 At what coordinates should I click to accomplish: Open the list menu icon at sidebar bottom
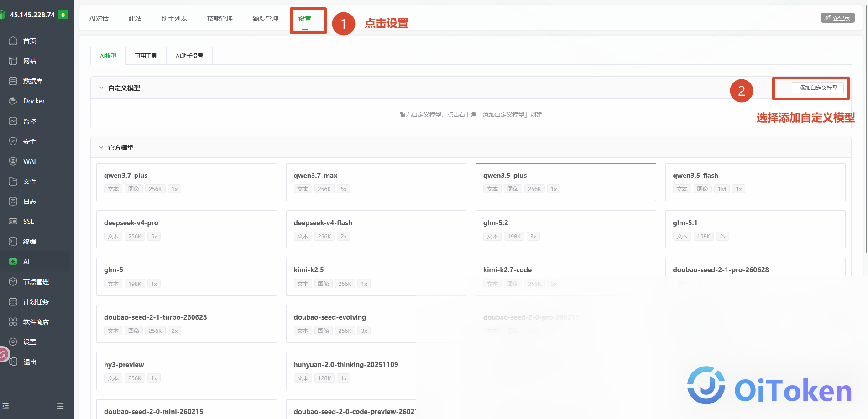pyautogui.click(x=60, y=406)
